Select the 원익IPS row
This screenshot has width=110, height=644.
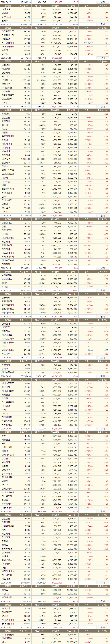(55, 20)
